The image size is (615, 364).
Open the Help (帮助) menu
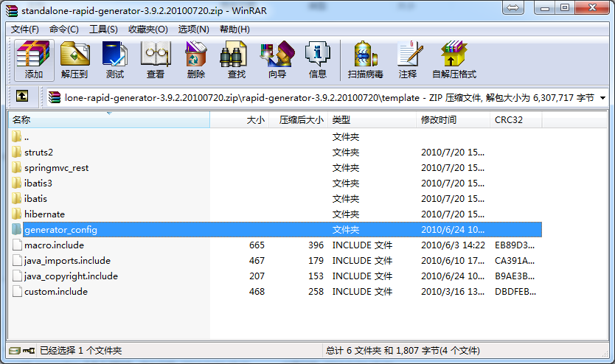234,29
